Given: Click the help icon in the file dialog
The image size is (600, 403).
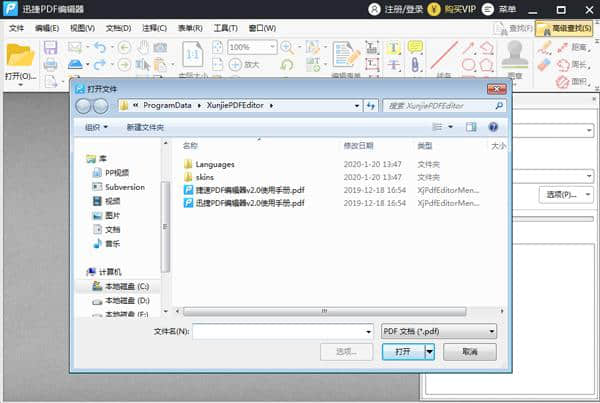Looking at the screenshot, I should (493, 127).
